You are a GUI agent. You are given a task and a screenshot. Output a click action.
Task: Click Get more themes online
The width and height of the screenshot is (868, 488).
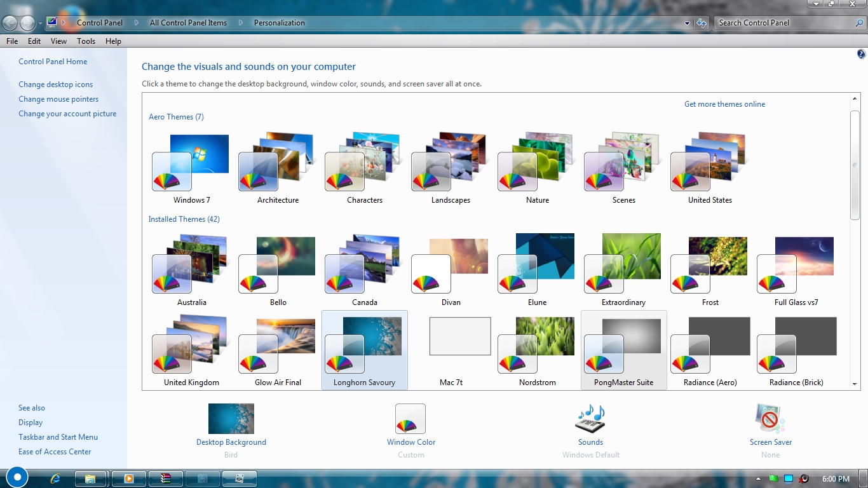(x=724, y=104)
